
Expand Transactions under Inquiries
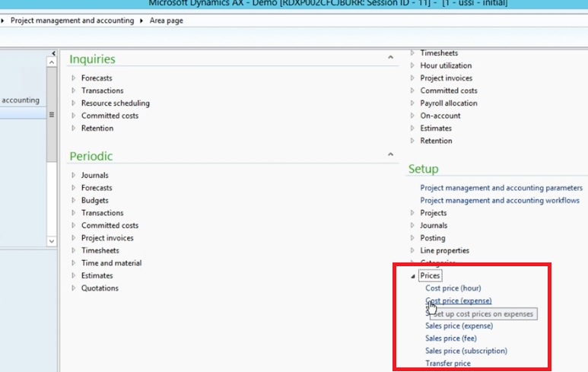[x=74, y=91]
